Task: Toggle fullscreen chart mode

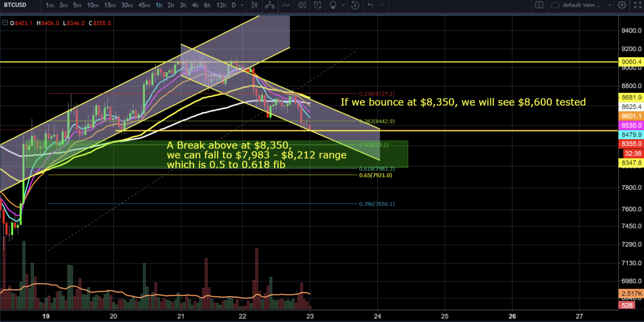Action: coord(638,5)
